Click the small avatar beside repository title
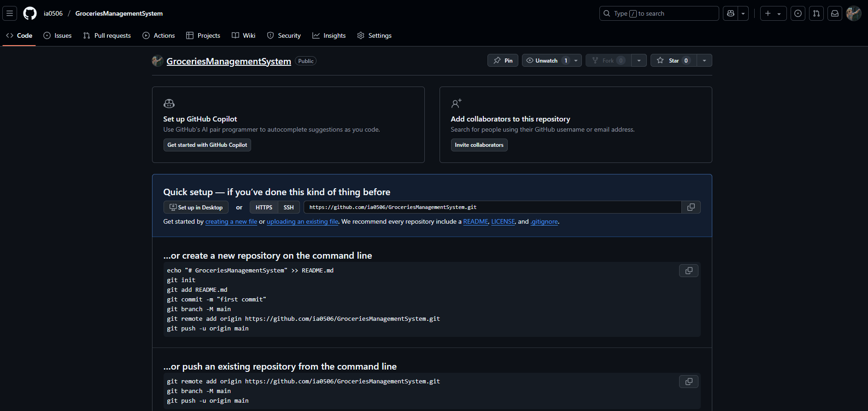 [158, 61]
